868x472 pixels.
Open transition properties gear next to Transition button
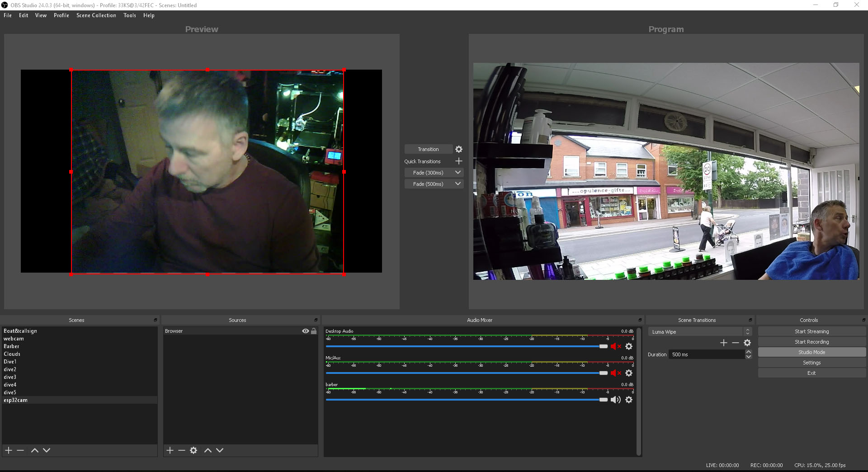point(459,149)
